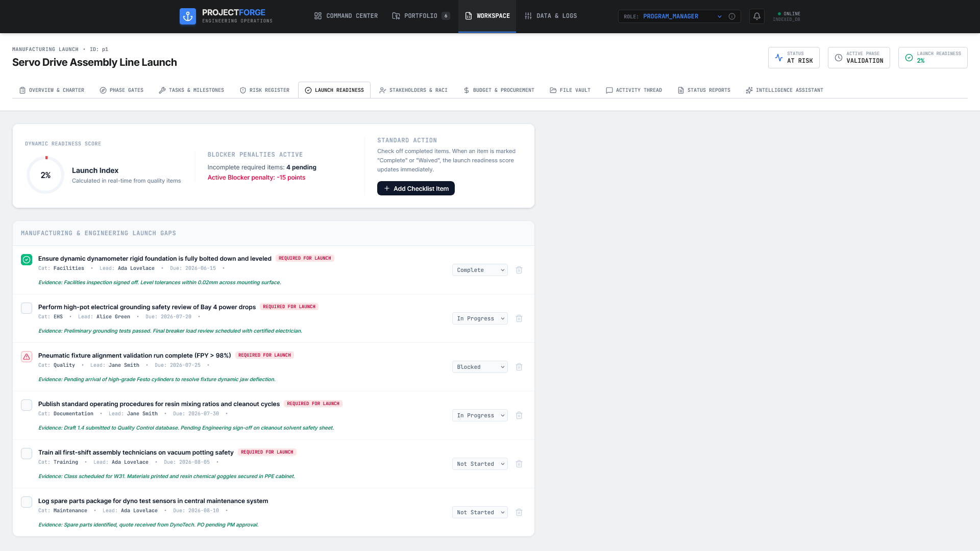
Task: Click the Portfolio count badge 6
Action: click(446, 16)
